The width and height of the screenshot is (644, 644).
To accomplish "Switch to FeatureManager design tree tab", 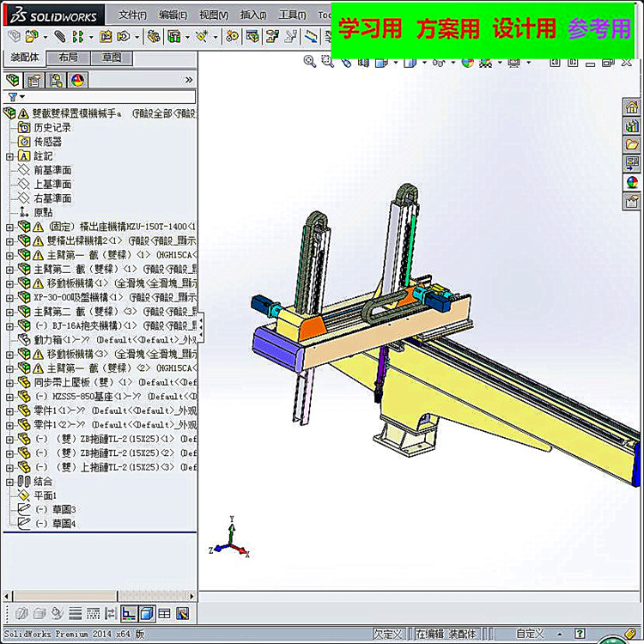I will [x=13, y=80].
